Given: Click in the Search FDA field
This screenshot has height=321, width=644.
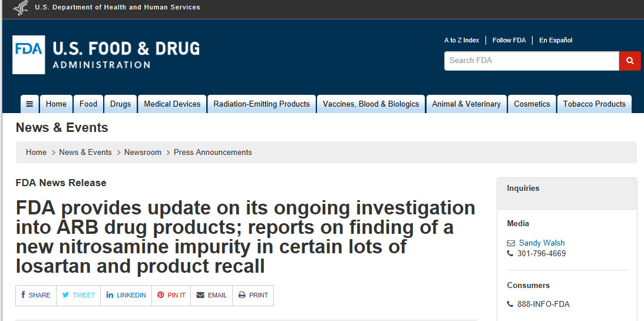Looking at the screenshot, I should [x=531, y=61].
